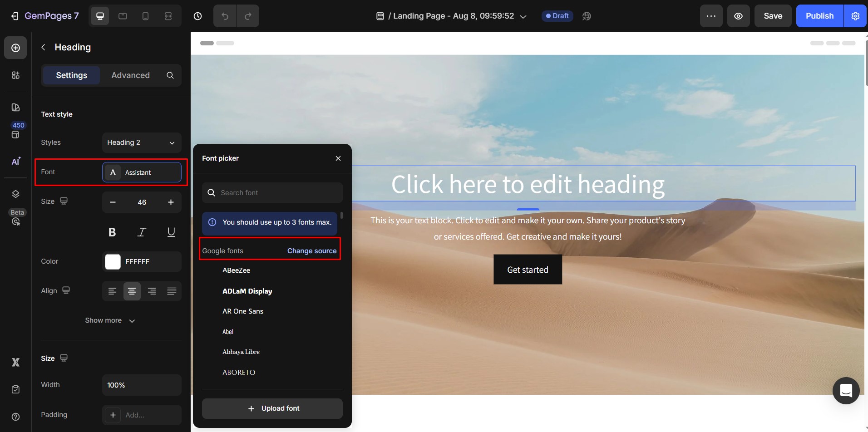Toggle underline text formatting
The image size is (868, 432).
click(x=171, y=232)
